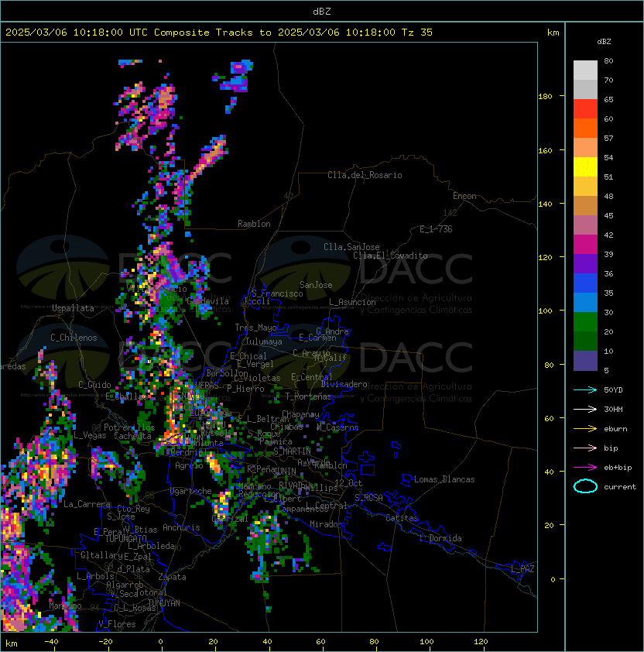Click the 'Anchoris' map label
Image resolution: width=644 pixels, height=652 pixels.
[x=181, y=527]
